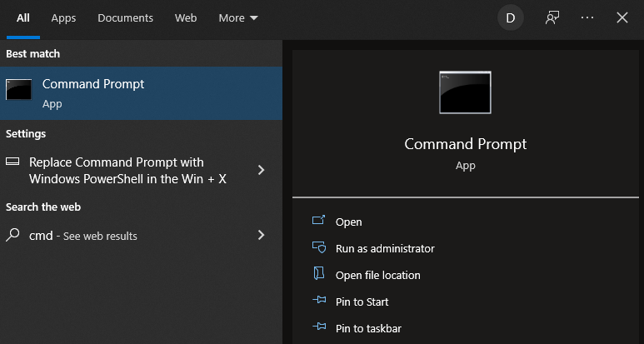The height and width of the screenshot is (344, 644).
Task: Expand arrow next to cmd web results
Action: click(x=261, y=235)
